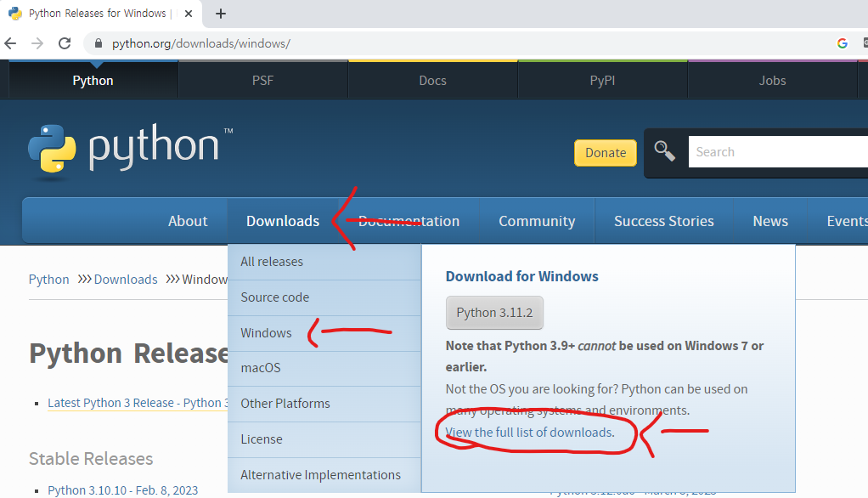Click the Google icon in address bar
The width and height of the screenshot is (868, 498).
(843, 43)
